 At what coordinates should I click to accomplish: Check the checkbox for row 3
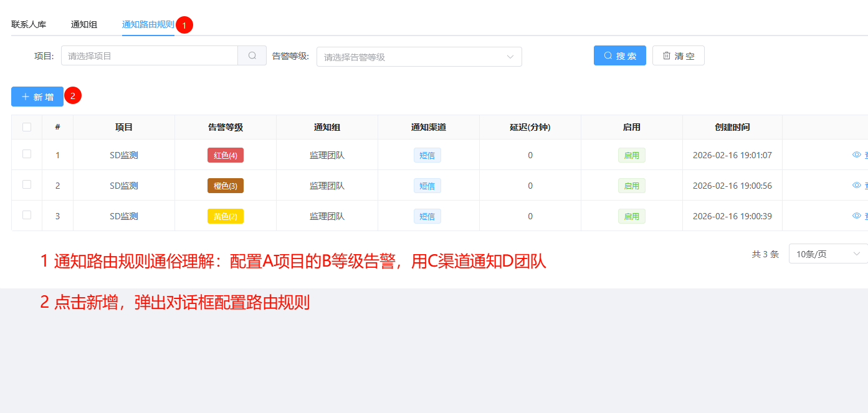click(x=27, y=216)
